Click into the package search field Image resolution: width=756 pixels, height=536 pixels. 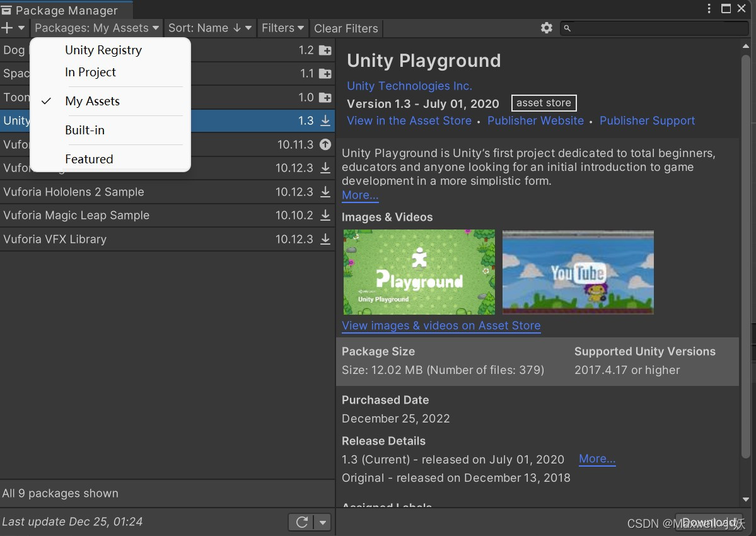654,28
